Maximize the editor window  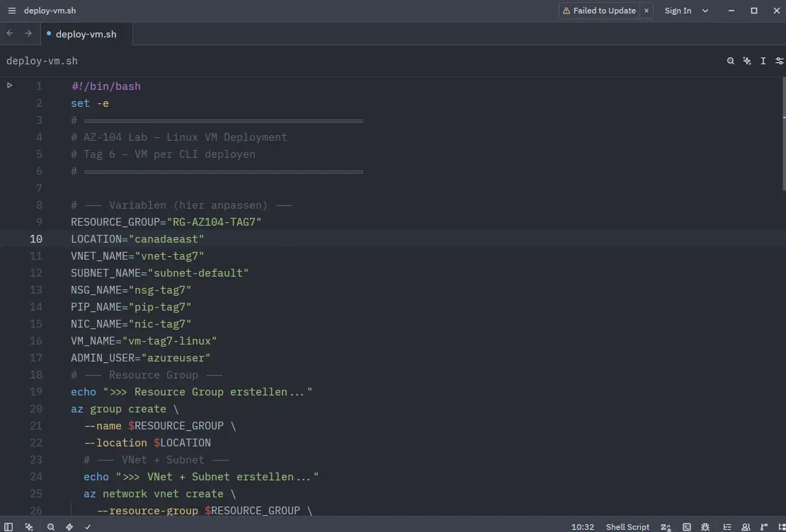754,11
